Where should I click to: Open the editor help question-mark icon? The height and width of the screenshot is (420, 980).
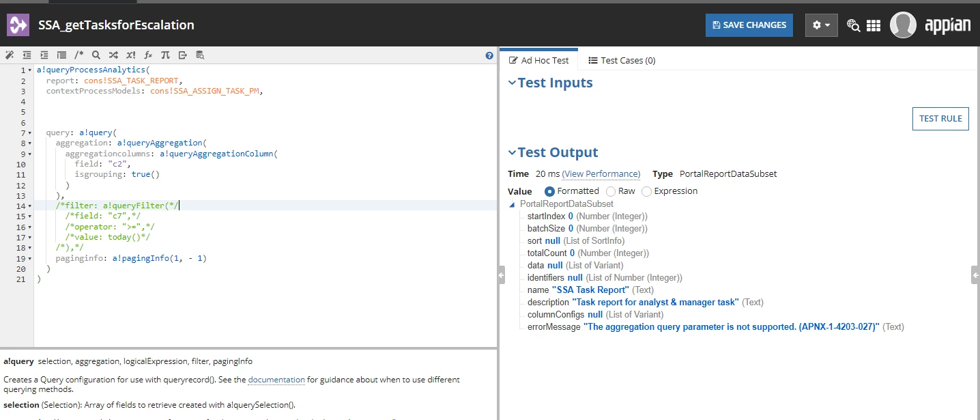pyautogui.click(x=489, y=56)
